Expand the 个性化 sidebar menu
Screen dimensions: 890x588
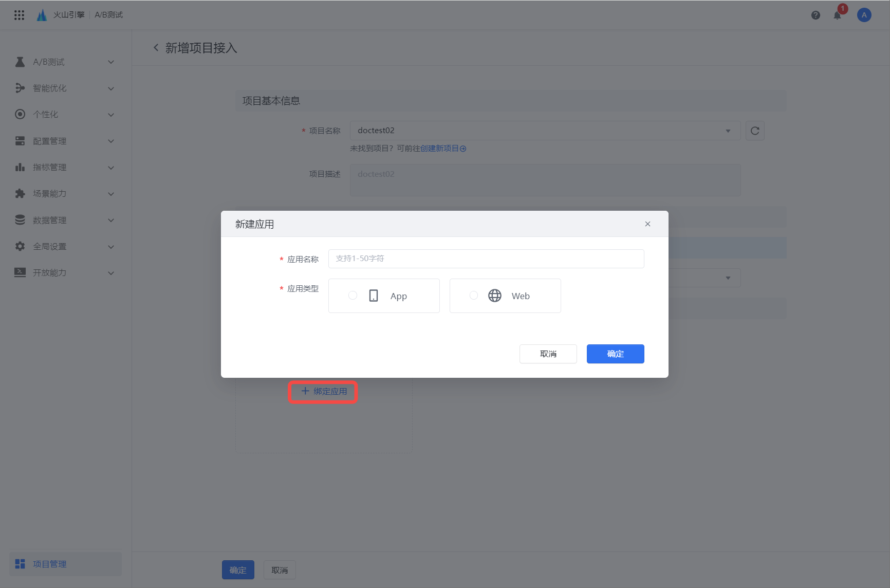pos(111,115)
